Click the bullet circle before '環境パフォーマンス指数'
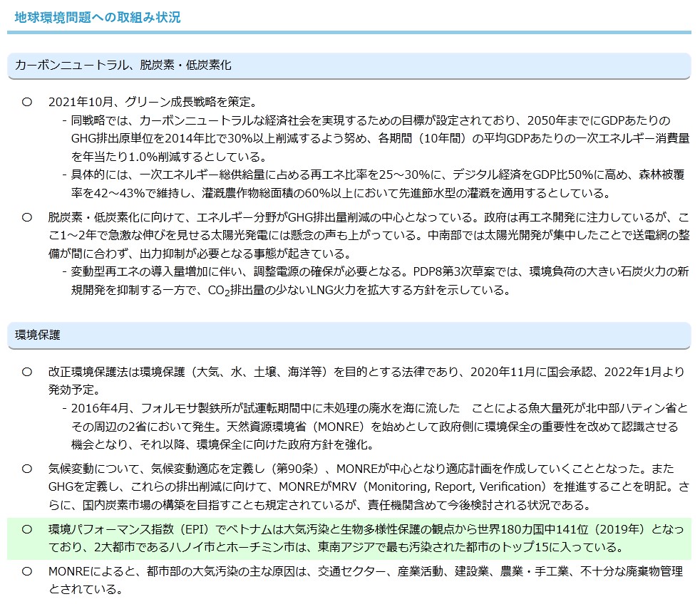The height and width of the screenshot is (604, 700). (x=27, y=530)
